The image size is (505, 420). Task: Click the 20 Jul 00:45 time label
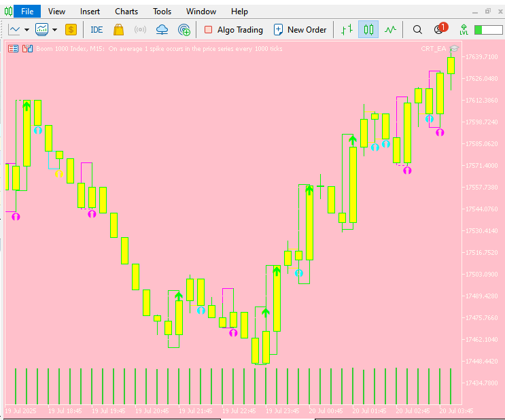tap(326, 411)
